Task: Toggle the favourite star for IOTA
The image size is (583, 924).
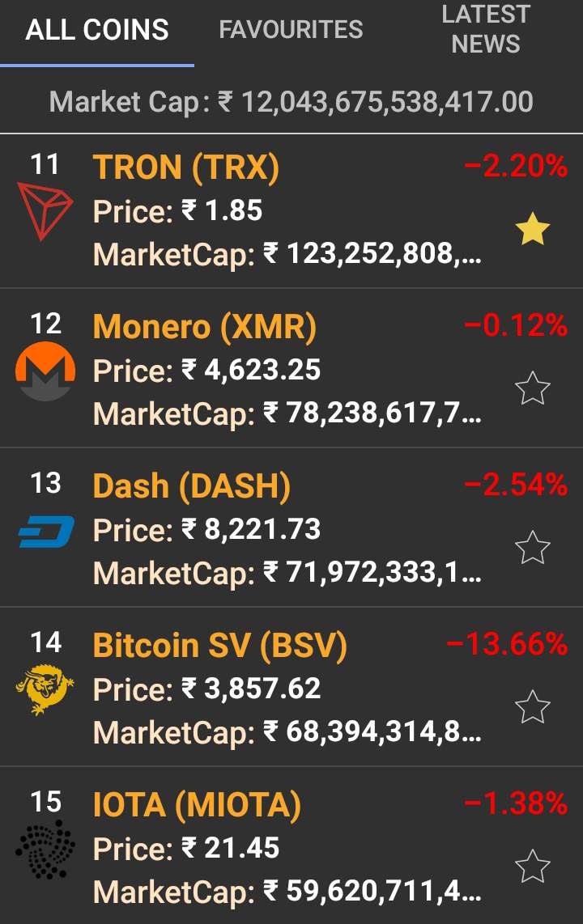Action: pos(533,867)
